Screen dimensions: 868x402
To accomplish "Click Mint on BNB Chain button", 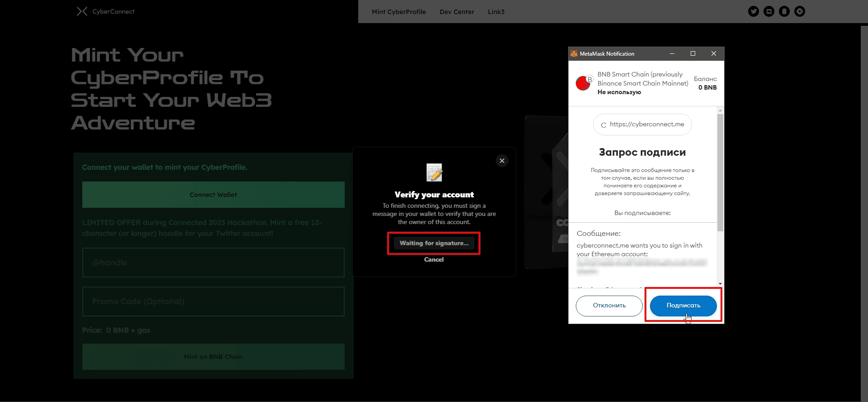I will pyautogui.click(x=213, y=357).
